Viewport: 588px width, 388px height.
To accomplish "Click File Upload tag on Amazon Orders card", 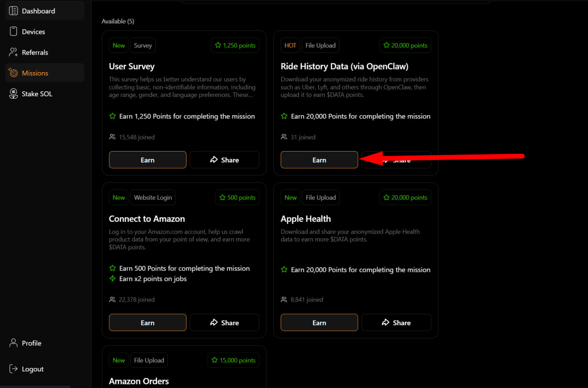I will pyautogui.click(x=149, y=360).
